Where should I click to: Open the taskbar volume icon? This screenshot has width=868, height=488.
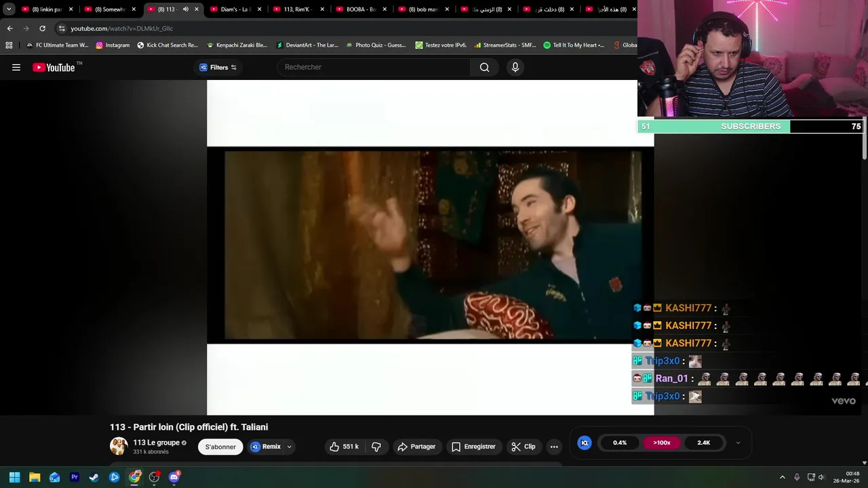tap(821, 477)
